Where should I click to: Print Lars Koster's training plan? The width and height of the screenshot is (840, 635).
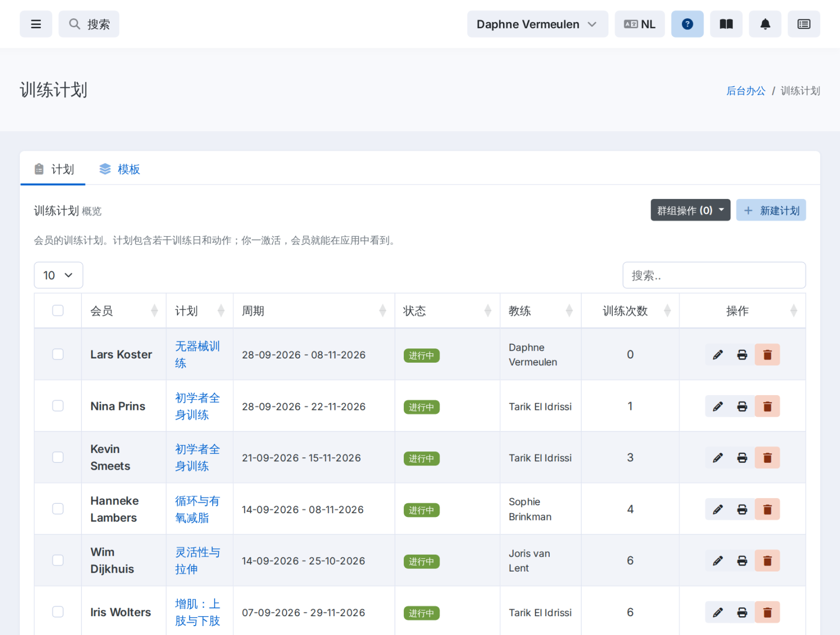[x=742, y=355]
